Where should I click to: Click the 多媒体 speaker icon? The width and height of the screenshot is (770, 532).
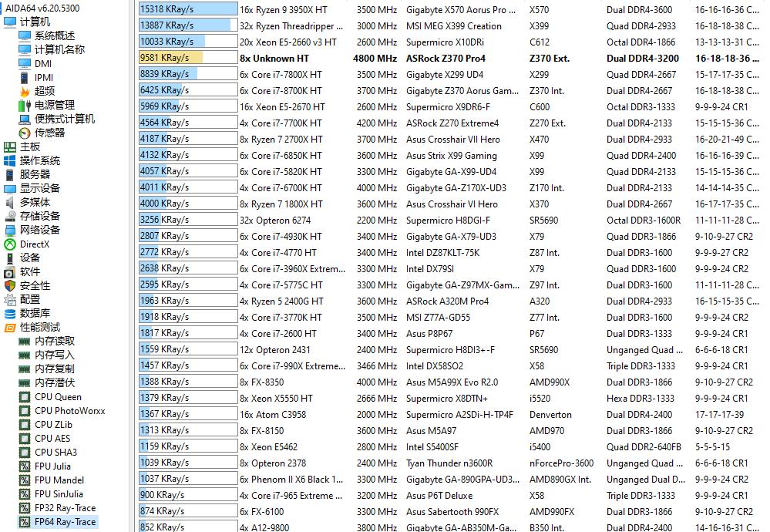(10, 202)
